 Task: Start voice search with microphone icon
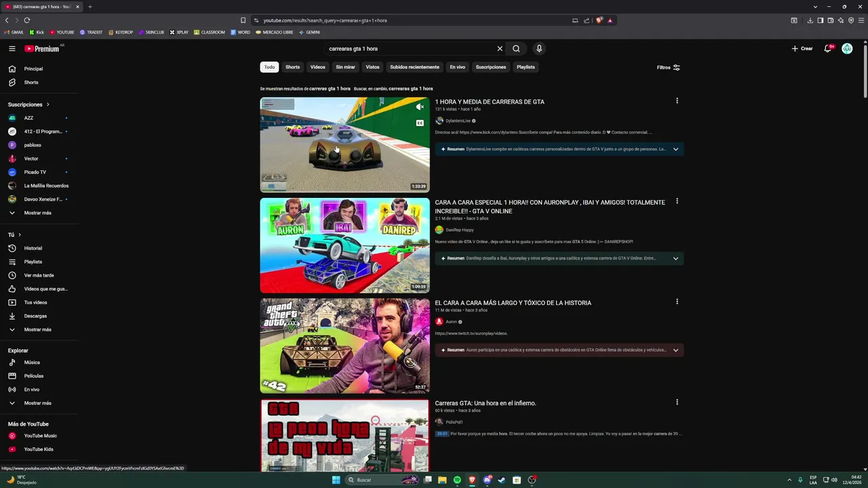tap(539, 49)
